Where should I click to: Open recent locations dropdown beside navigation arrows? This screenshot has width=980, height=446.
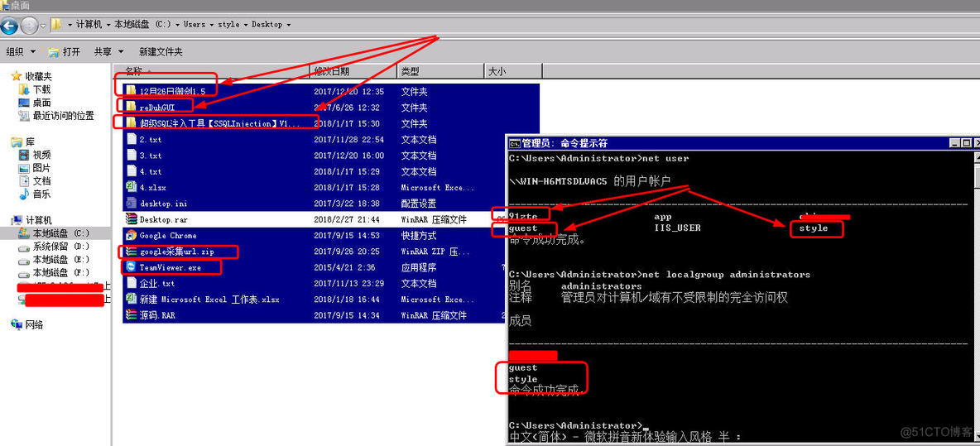(x=42, y=26)
